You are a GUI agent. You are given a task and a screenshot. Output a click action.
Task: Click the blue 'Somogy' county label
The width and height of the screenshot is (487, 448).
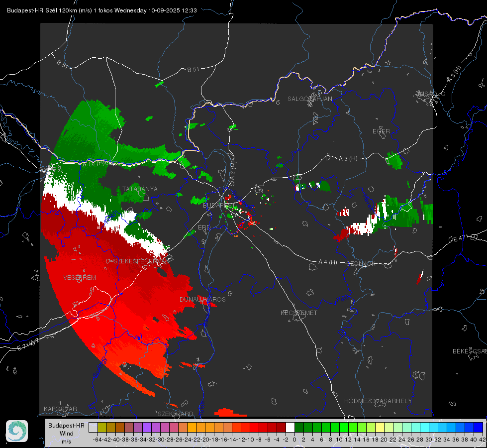pos(100,368)
